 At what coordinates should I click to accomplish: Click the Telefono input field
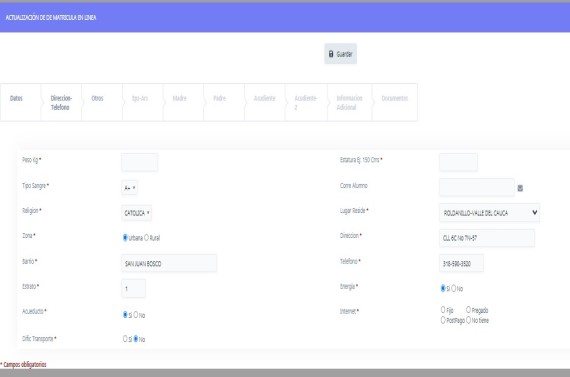461,263
